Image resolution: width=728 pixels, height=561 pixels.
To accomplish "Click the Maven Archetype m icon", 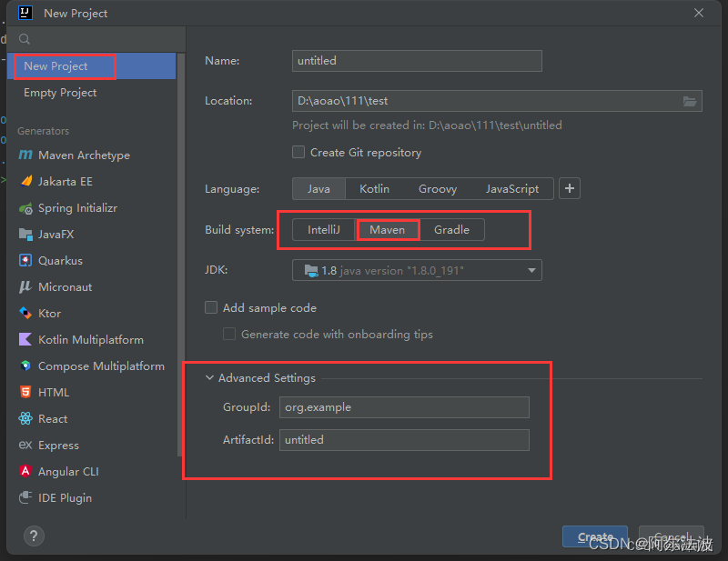I will [x=25, y=155].
